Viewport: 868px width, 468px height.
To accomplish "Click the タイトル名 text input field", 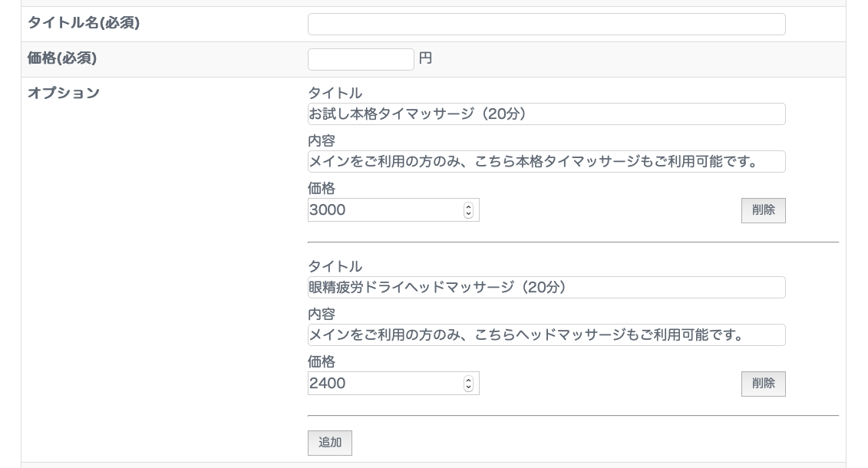I will pos(546,24).
